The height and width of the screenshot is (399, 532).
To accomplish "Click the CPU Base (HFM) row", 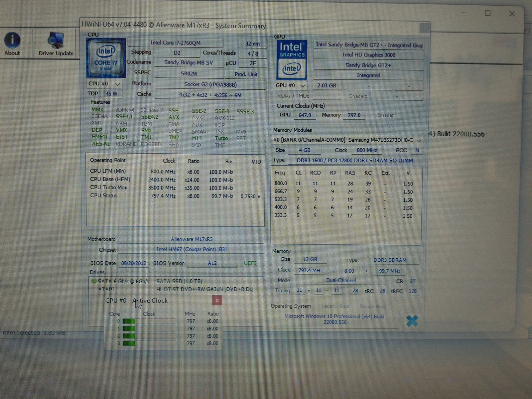I will [x=175, y=180].
